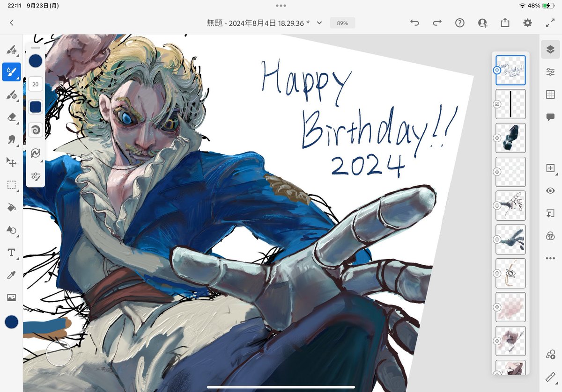Select the eye sketch layer thumbnail
The width and height of the screenshot is (562, 392).
(510, 274)
